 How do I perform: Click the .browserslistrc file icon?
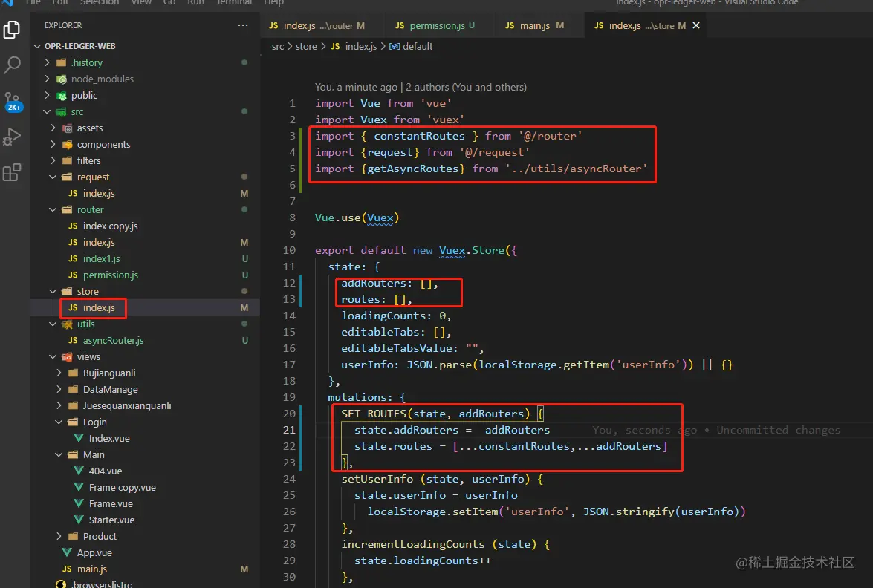click(61, 584)
